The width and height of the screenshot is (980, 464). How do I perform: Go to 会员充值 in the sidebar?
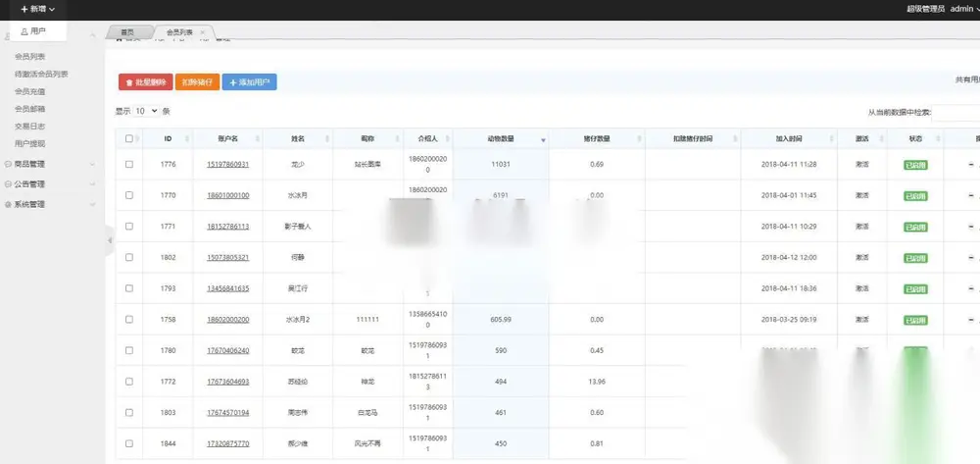click(x=30, y=91)
